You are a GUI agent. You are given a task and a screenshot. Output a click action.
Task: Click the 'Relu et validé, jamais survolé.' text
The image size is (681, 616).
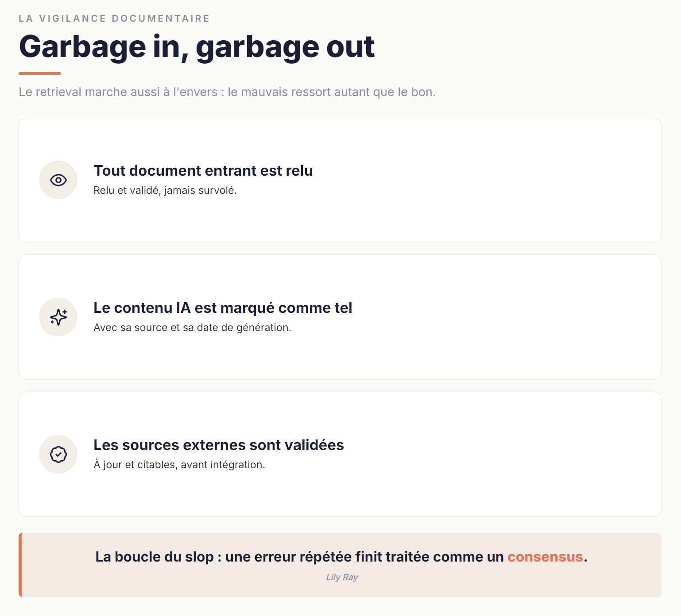(165, 190)
